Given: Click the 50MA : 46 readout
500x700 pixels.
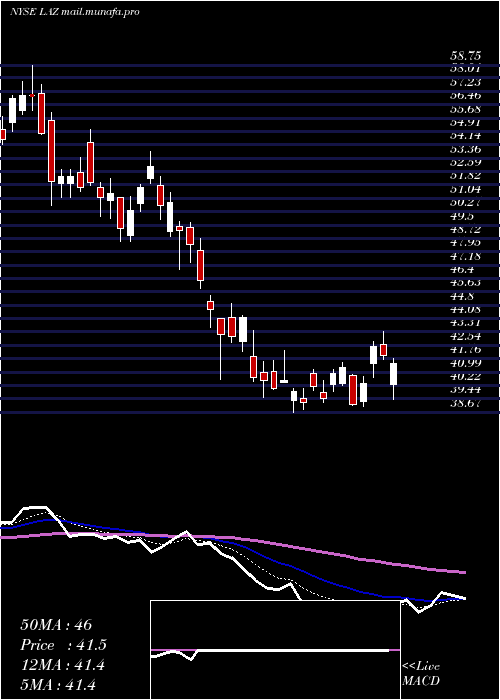Looking at the screenshot, I should click(56, 625).
